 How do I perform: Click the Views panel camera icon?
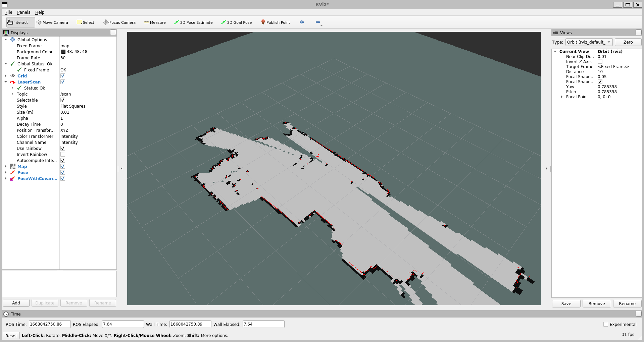pyautogui.click(x=555, y=33)
